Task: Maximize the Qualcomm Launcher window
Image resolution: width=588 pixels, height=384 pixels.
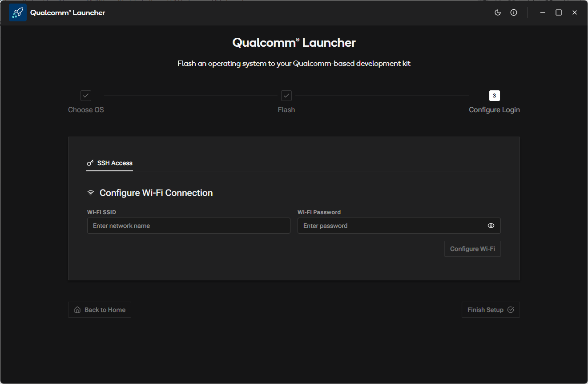Action: 559,12
